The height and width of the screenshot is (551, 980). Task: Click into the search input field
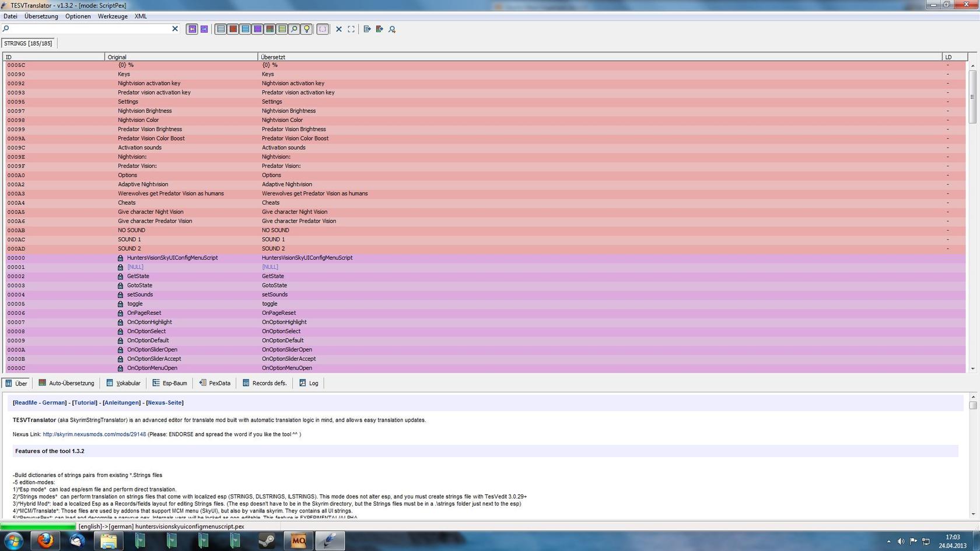point(87,29)
